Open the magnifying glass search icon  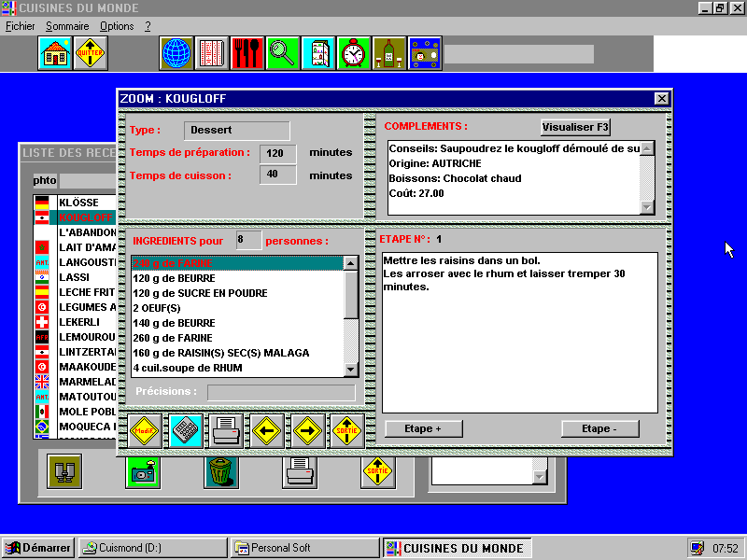(283, 53)
